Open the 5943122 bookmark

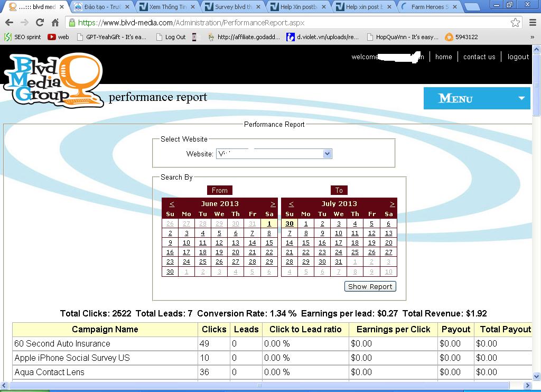tap(461, 37)
